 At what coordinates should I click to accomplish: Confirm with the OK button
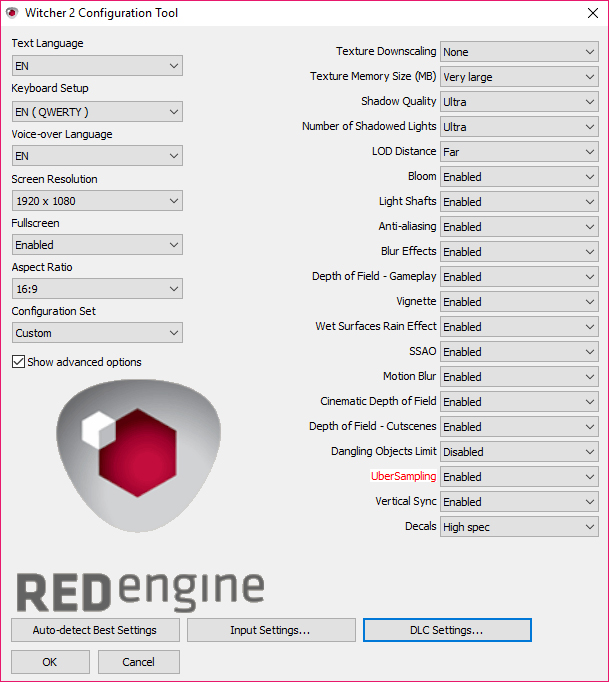tap(50, 662)
